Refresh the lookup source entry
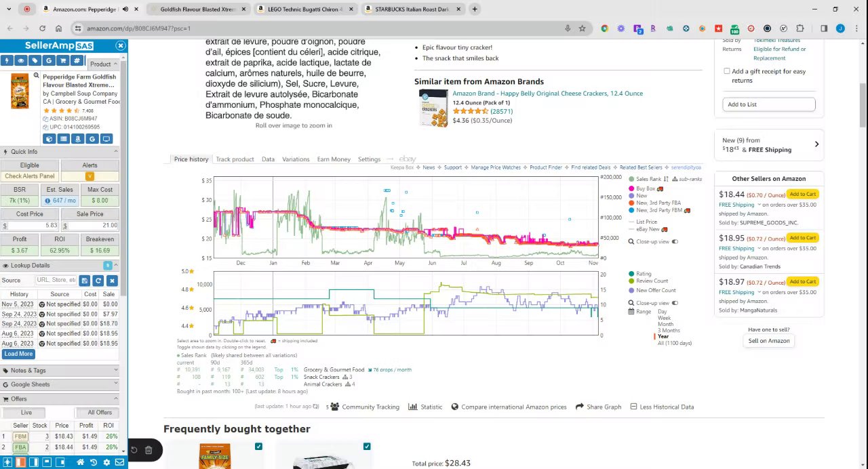 (98, 281)
